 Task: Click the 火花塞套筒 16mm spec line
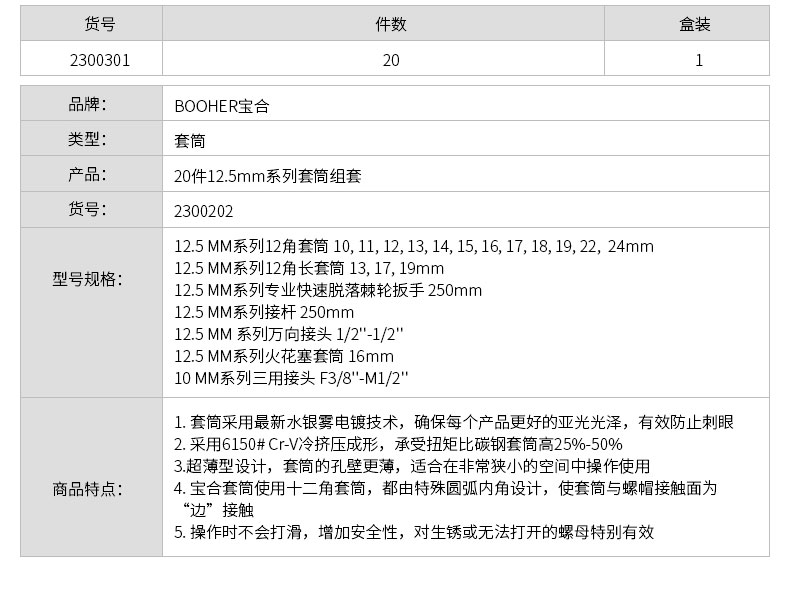pos(284,356)
